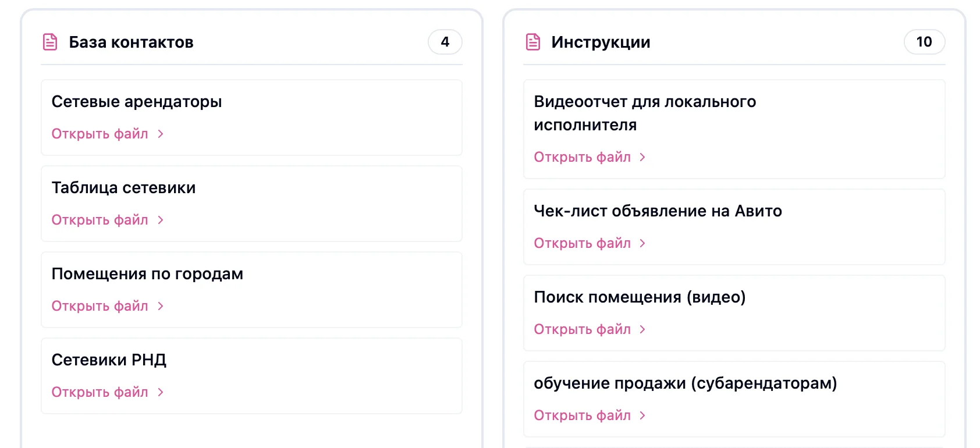The width and height of the screenshot is (980, 448).
Task: Click the chevron after Открыть файл under Таблица сетевики
Action: point(161,220)
